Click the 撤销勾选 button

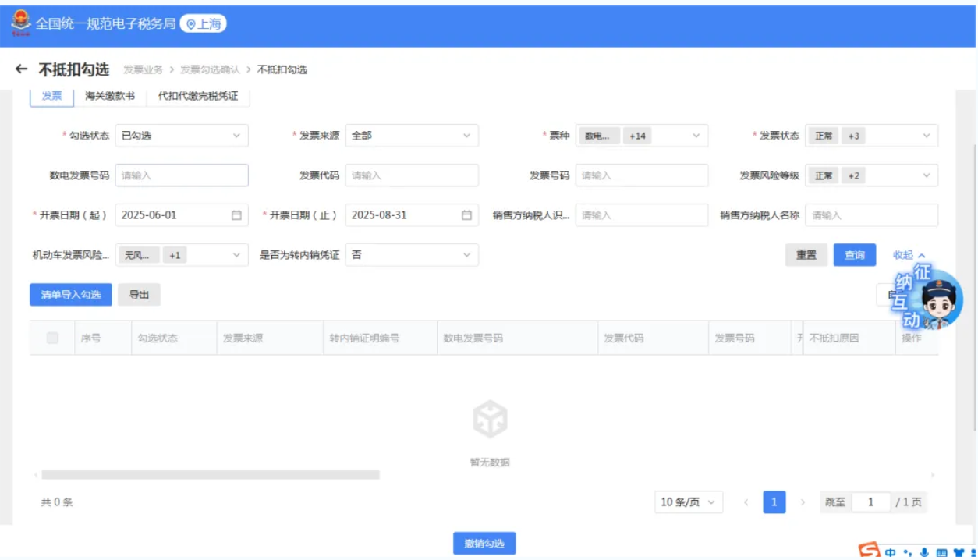[x=484, y=544]
